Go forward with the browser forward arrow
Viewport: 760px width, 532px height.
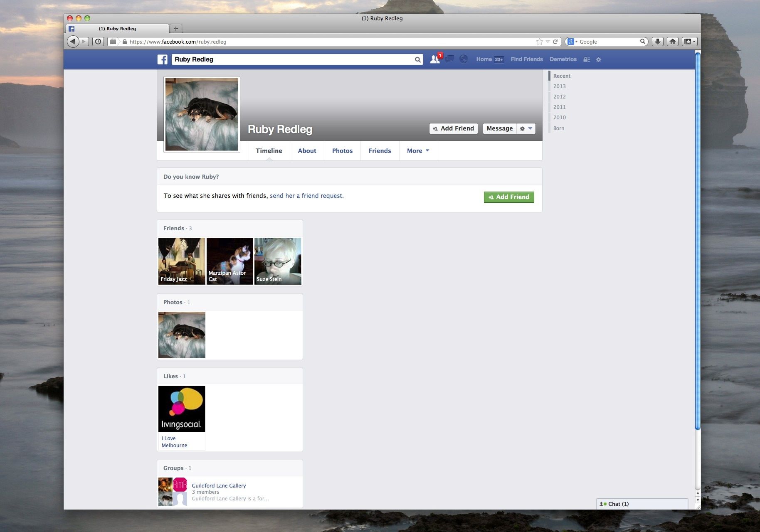coord(84,42)
